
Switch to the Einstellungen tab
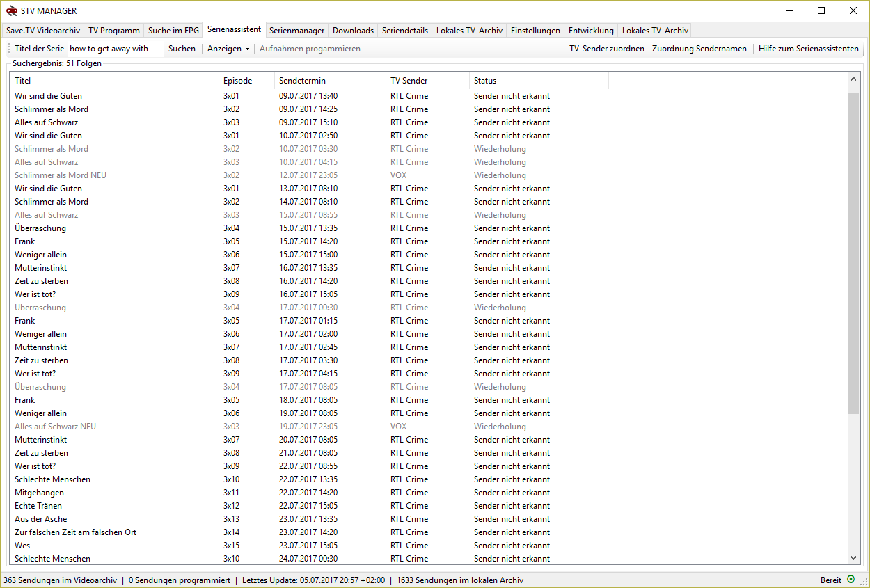click(535, 31)
